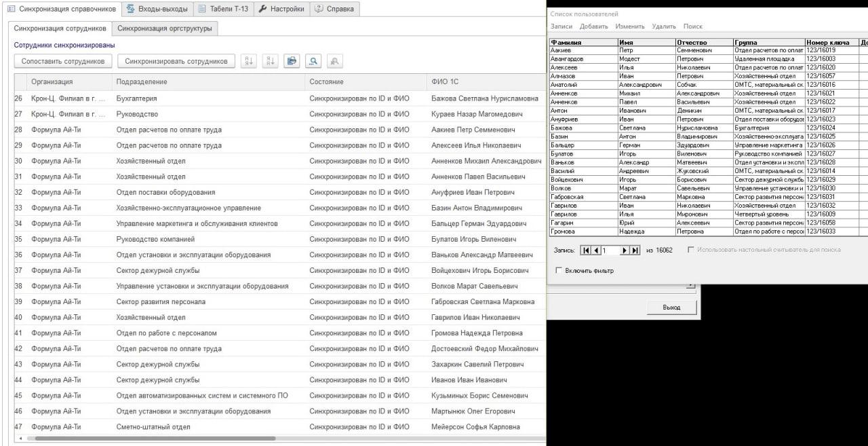This screenshot has height=446, width=868.
Task: Toggle desktop reader for search checkbox
Action: (691, 250)
